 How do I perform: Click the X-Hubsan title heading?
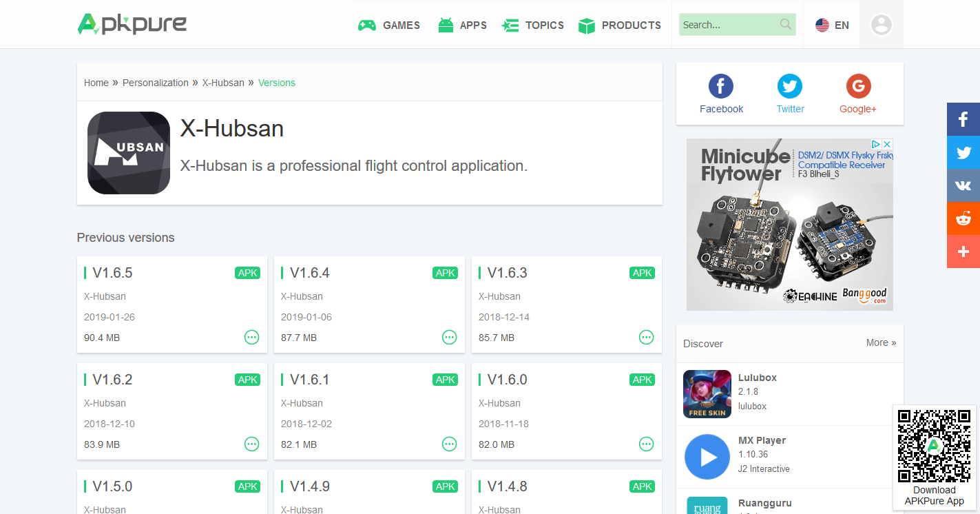point(232,129)
